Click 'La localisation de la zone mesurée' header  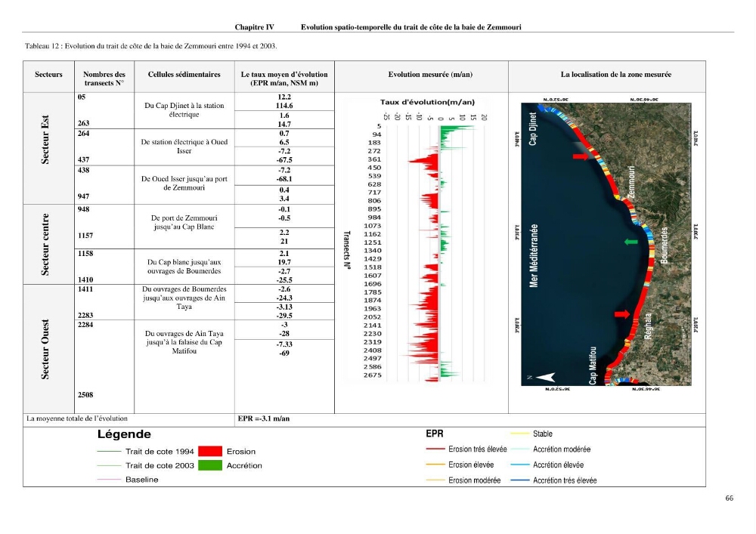point(615,74)
